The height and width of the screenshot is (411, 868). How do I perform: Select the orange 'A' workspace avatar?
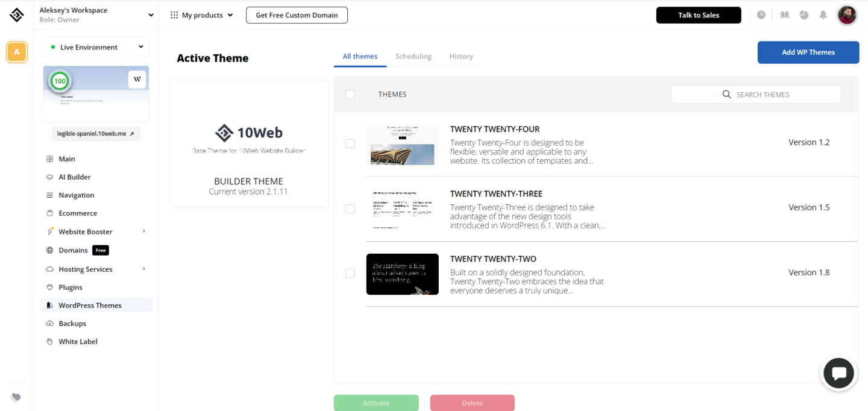pos(17,52)
